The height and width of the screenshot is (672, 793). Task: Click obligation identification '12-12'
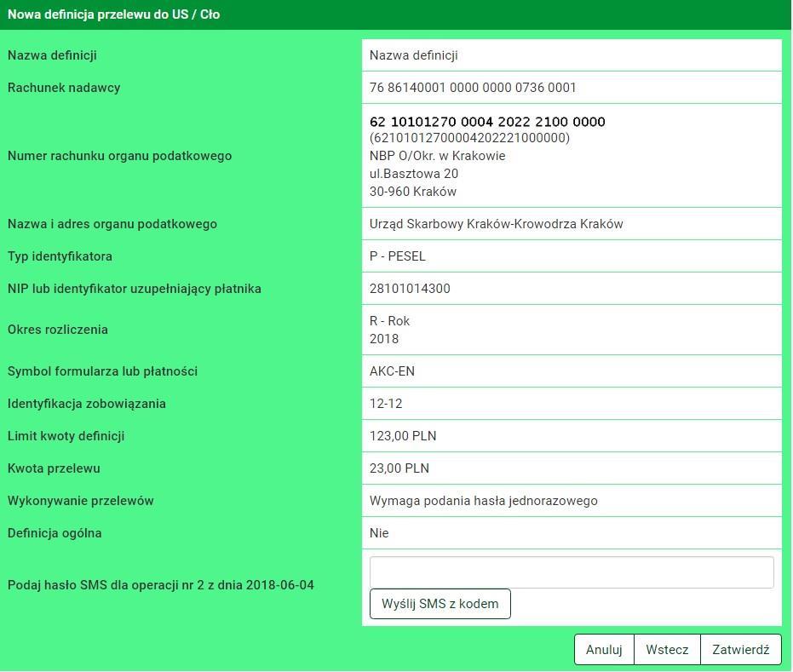[x=386, y=404]
